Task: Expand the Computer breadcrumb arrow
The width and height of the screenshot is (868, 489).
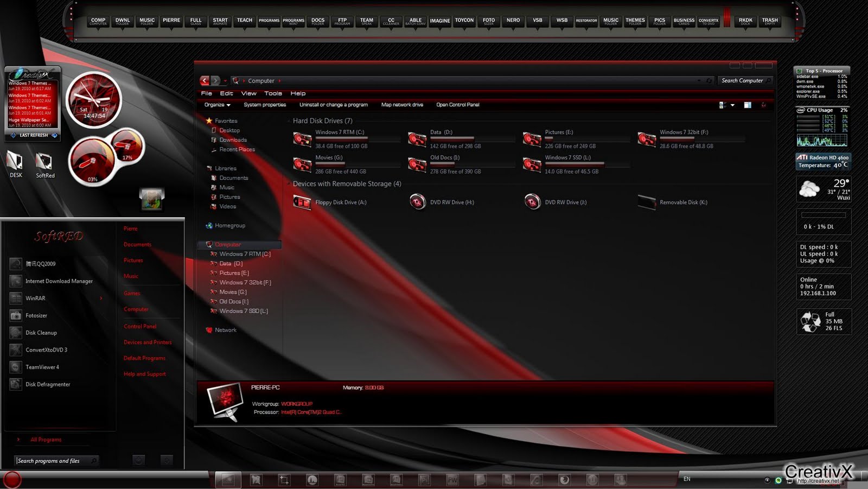Action: (x=280, y=81)
